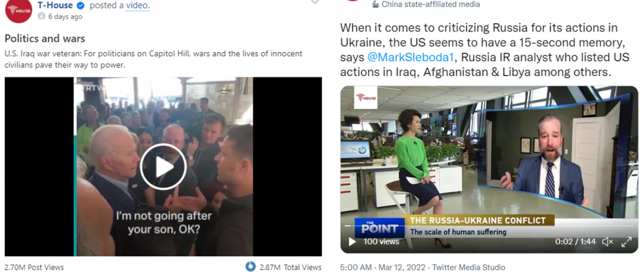Expand tweet video to fullscreen
Viewport: 644px width, 274px height.
coord(626,242)
